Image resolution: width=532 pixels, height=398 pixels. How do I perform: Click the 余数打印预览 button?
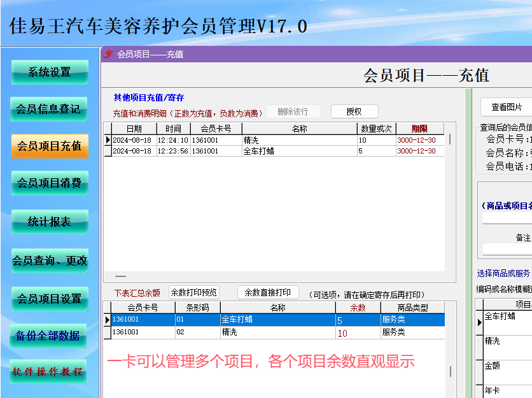pyautogui.click(x=193, y=292)
